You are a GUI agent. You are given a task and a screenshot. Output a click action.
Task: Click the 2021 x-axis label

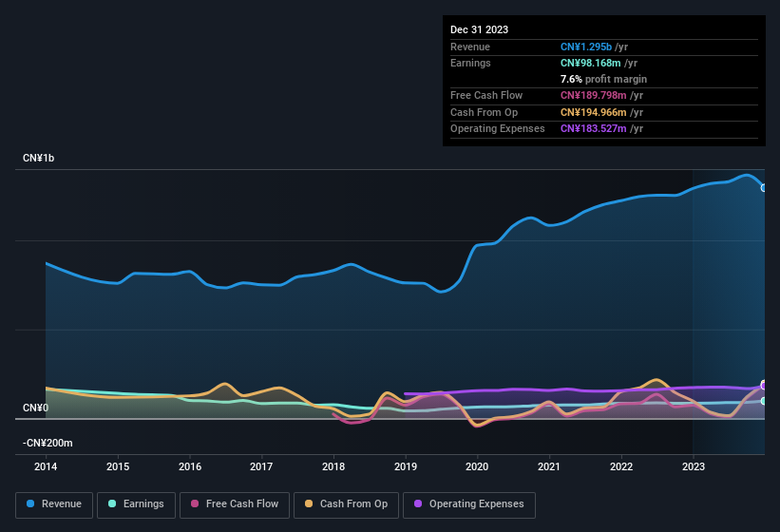pyautogui.click(x=549, y=466)
